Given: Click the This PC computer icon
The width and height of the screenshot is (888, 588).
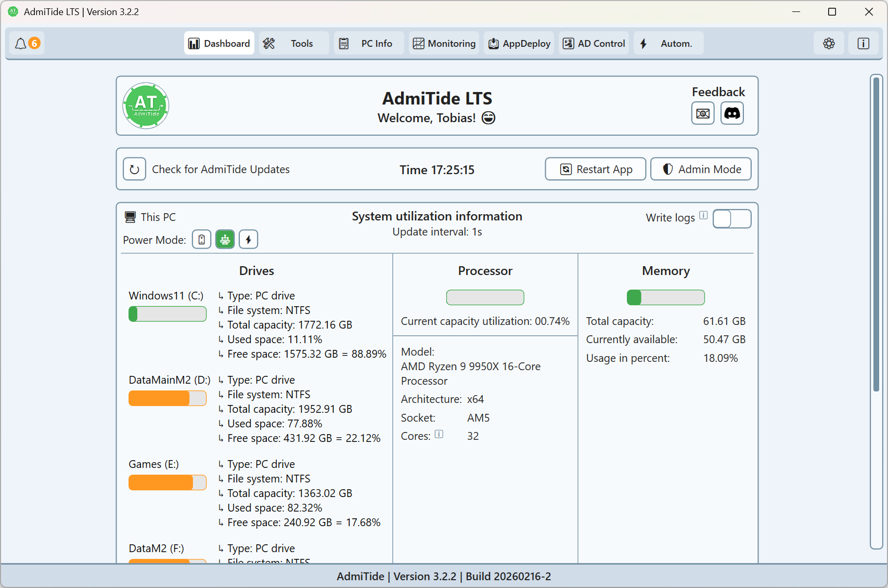Looking at the screenshot, I should (x=130, y=216).
